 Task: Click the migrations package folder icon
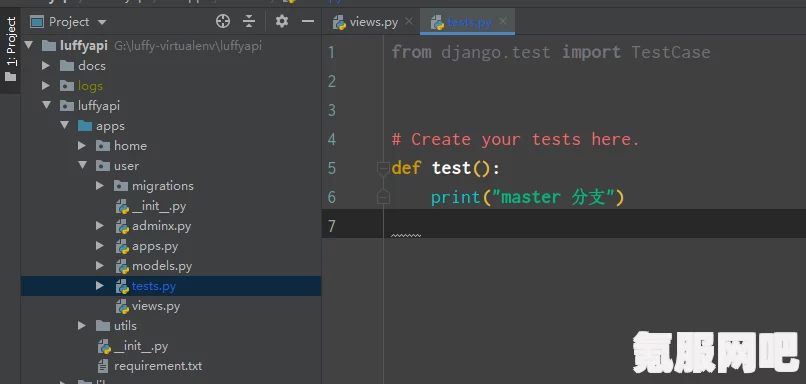pyautogui.click(x=121, y=186)
